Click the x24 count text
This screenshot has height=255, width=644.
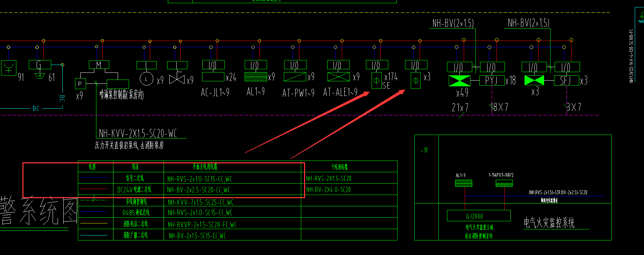click(231, 77)
